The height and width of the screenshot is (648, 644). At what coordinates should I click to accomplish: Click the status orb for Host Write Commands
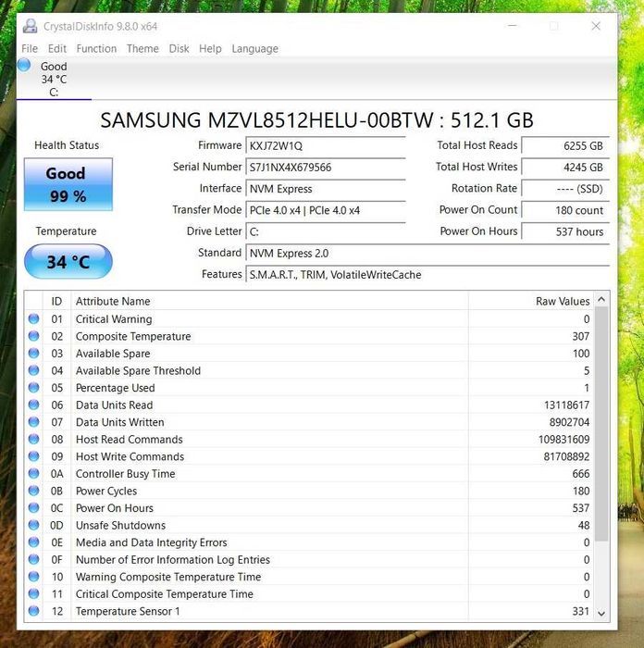click(x=34, y=456)
